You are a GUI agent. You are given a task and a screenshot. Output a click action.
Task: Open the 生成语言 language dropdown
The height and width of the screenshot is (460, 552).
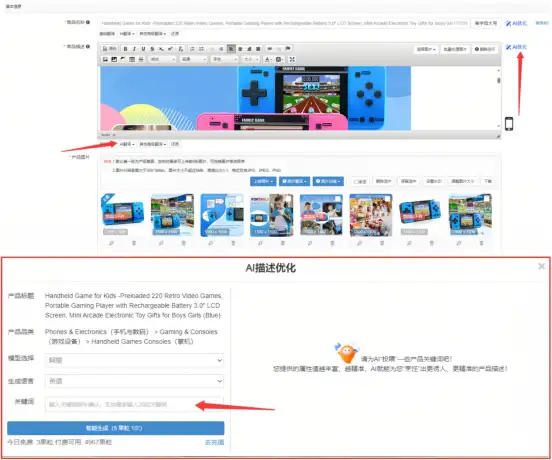(134, 381)
